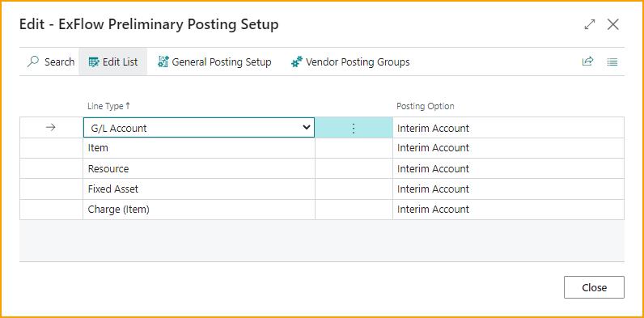This screenshot has width=644, height=318.
Task: Click the share page icon
Action: tap(587, 61)
